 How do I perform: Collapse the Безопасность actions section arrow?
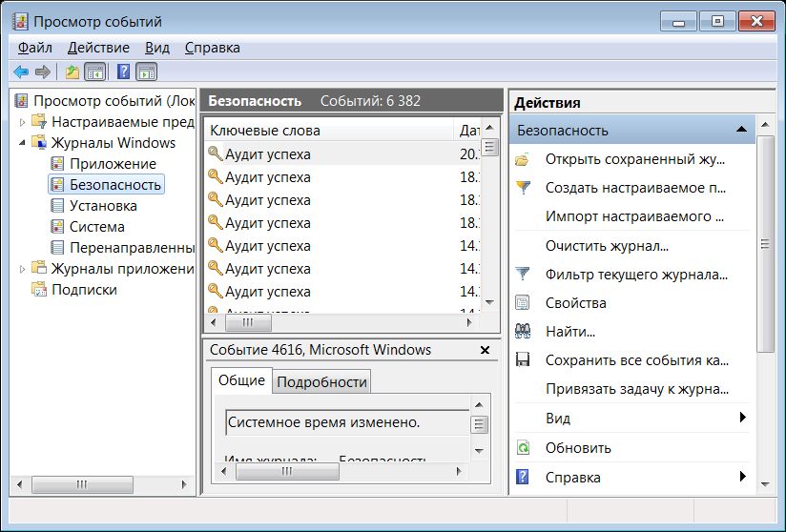coord(742,130)
